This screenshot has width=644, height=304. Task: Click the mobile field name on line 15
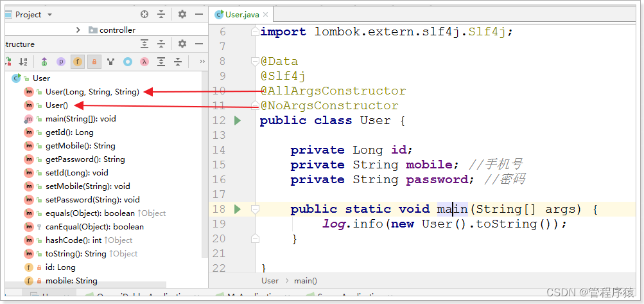429,165
